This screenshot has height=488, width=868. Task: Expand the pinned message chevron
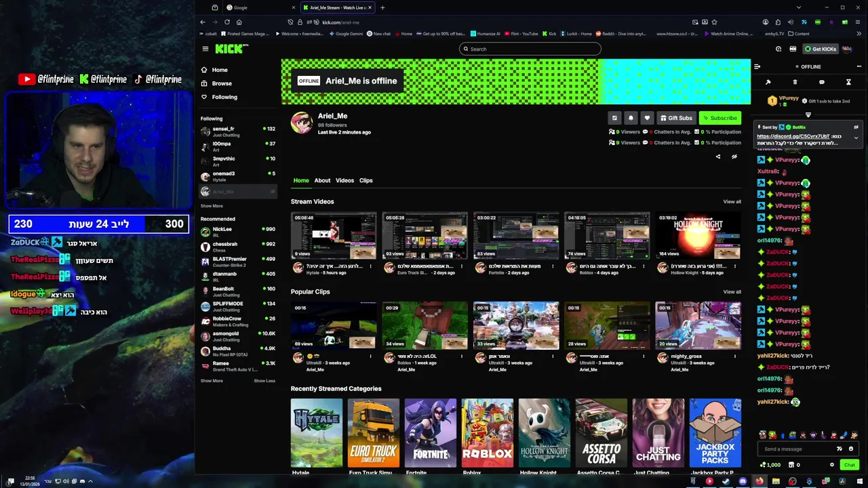click(x=856, y=138)
